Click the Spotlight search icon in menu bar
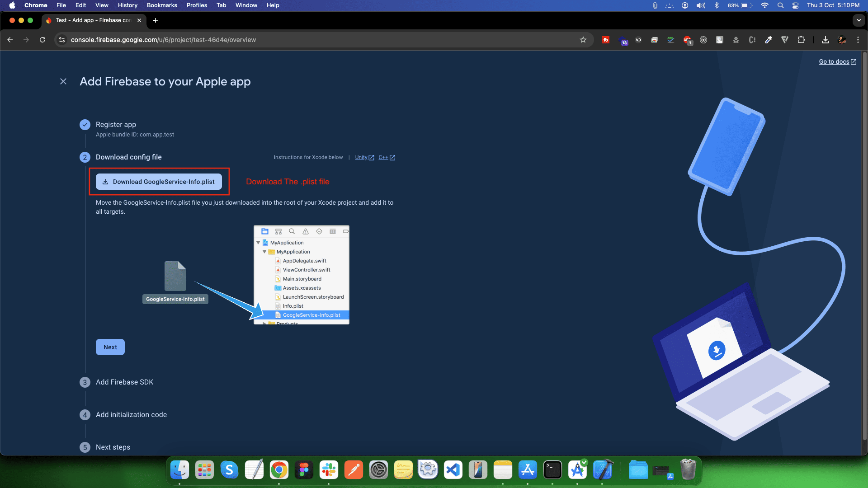The image size is (868, 488). pyautogui.click(x=780, y=5)
